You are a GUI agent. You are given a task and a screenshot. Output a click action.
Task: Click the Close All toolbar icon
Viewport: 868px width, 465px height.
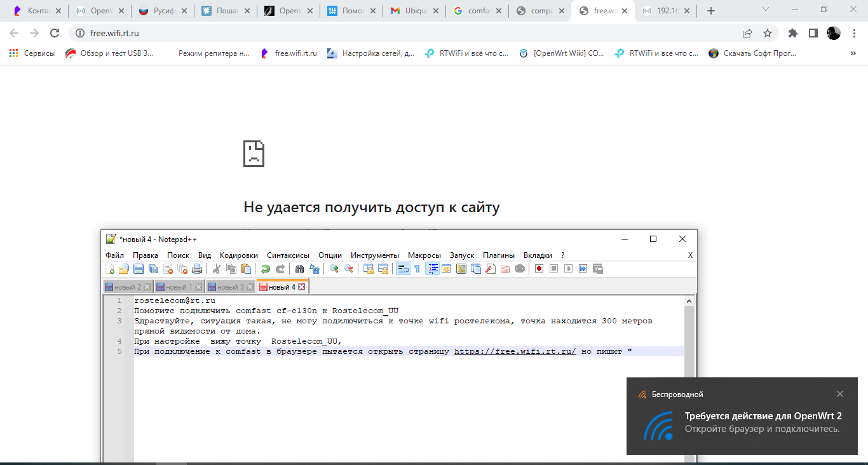[x=182, y=269]
